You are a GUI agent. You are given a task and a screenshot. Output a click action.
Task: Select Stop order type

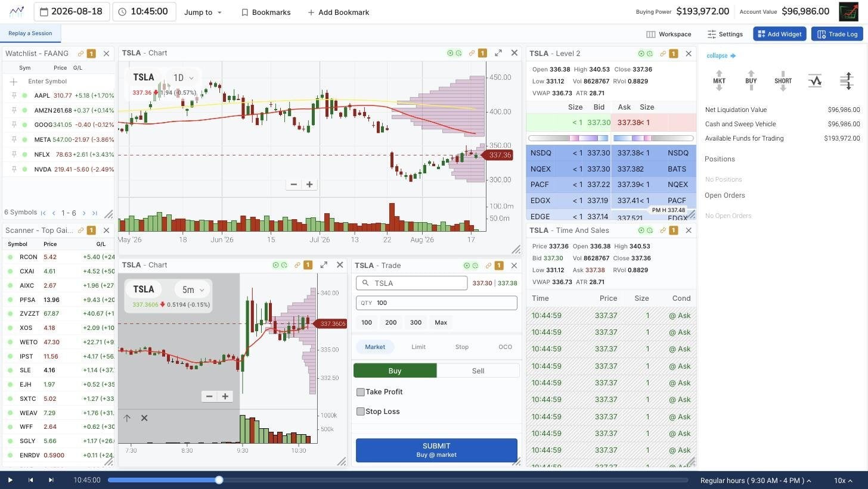coord(462,347)
